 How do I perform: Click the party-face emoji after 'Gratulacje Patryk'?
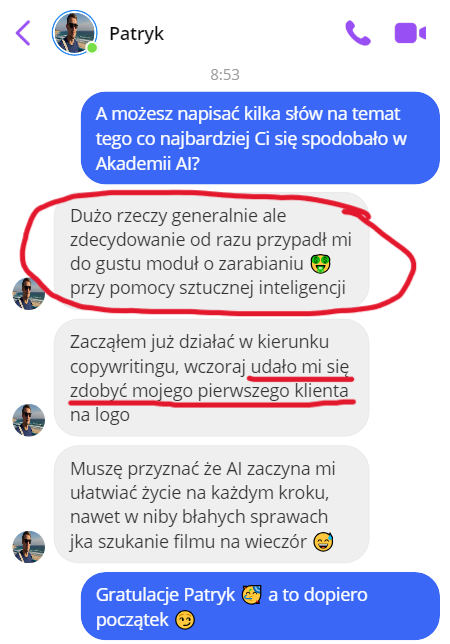pos(252,595)
